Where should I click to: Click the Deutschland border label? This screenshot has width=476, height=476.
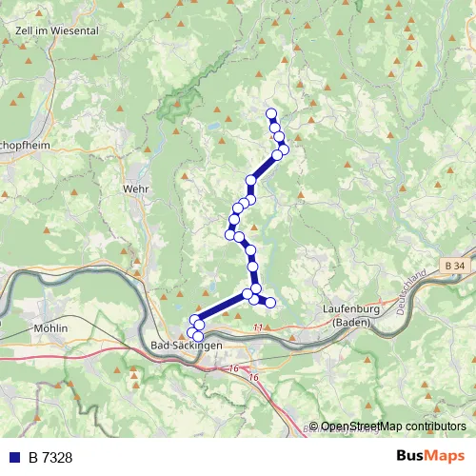(411, 292)
